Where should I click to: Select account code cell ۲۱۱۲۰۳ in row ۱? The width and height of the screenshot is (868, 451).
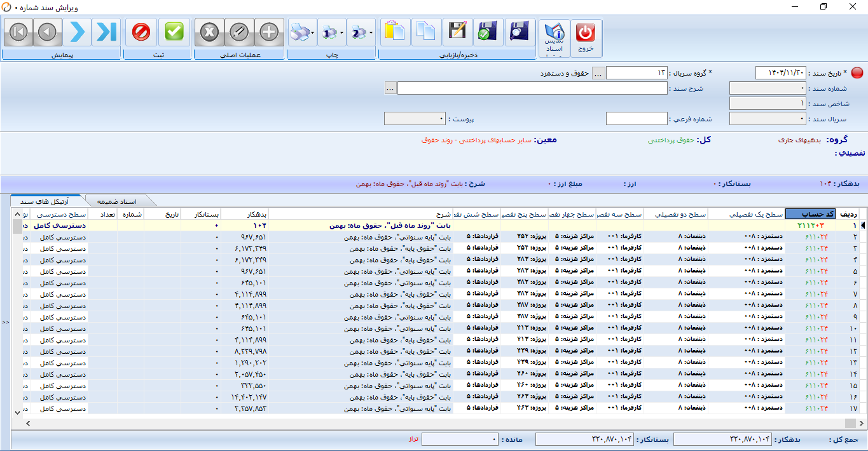pos(810,225)
